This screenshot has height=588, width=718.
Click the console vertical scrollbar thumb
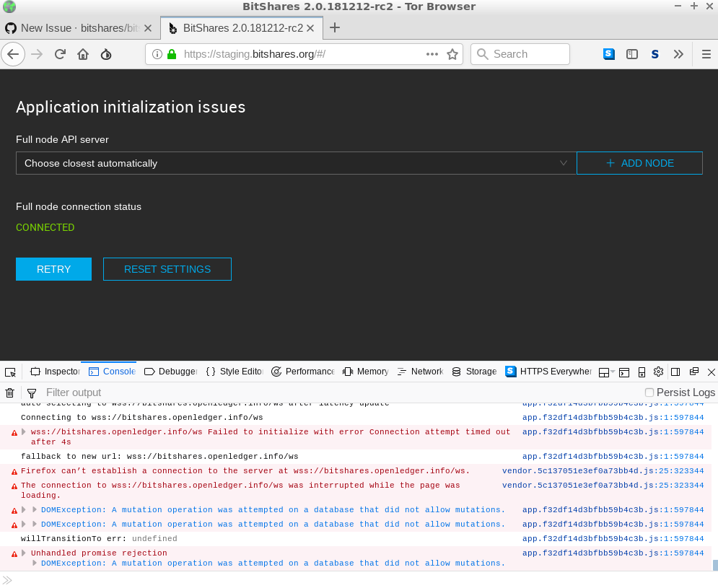[x=715, y=565]
